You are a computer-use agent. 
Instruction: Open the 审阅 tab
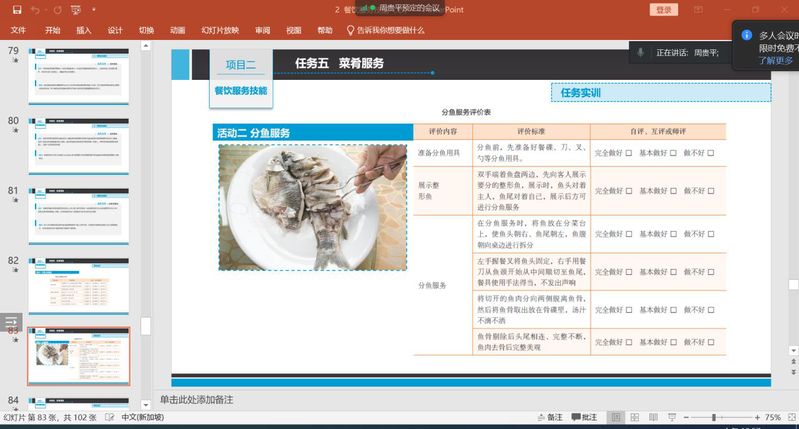coord(262,30)
